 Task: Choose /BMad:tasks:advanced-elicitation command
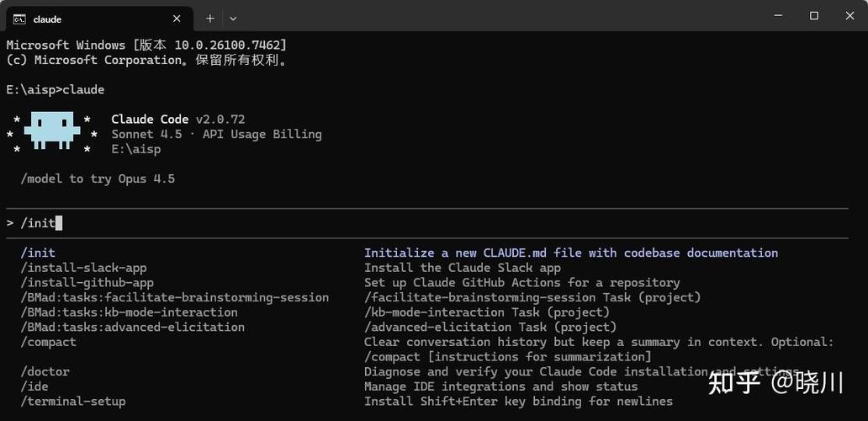click(x=132, y=328)
